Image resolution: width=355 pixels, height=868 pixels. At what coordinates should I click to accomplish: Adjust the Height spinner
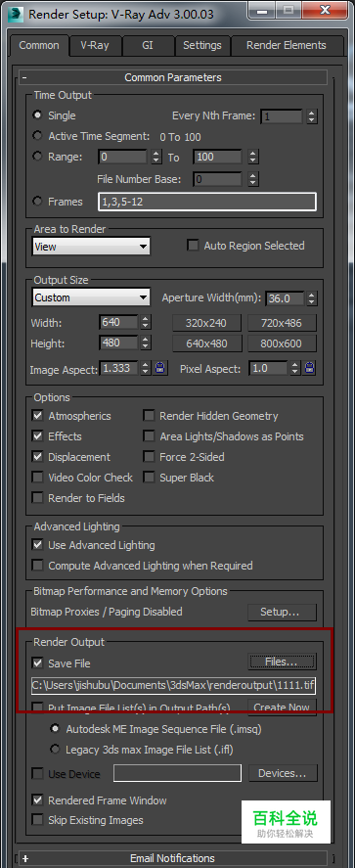[x=146, y=343]
